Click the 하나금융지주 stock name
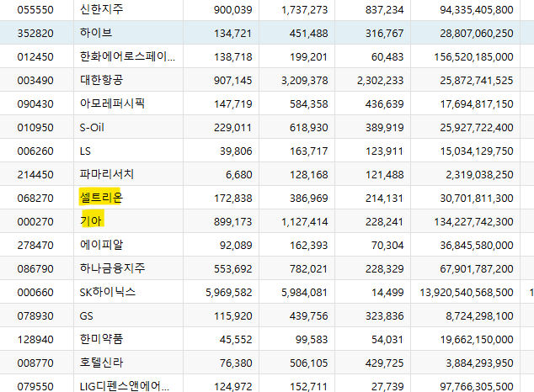The image size is (534, 392). tap(112, 268)
